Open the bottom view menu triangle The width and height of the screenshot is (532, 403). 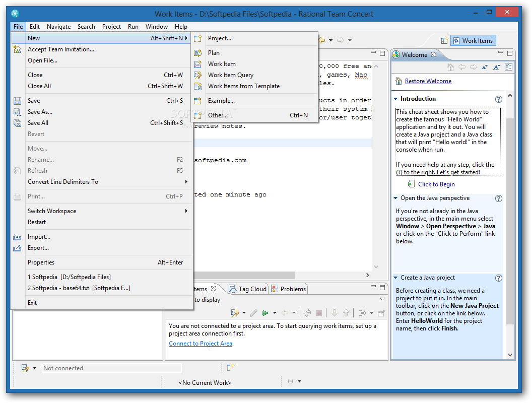[x=382, y=299]
